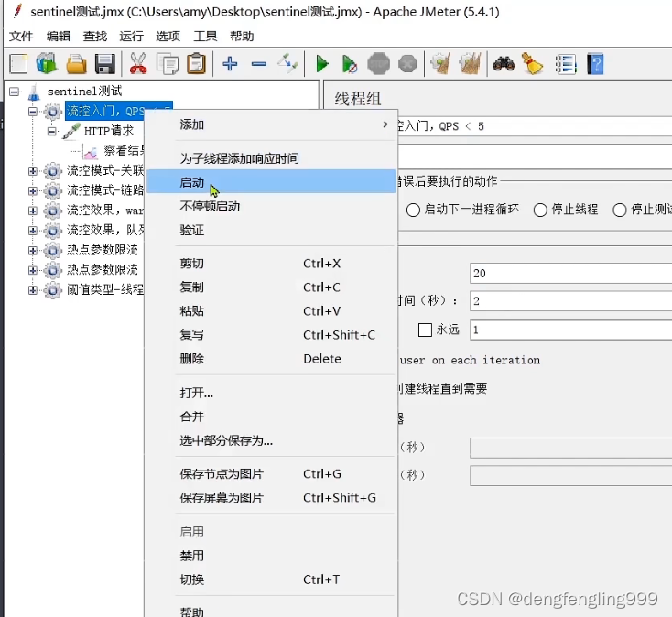Choose 复写 in the context menu
This screenshot has height=617, width=672.
click(271, 335)
